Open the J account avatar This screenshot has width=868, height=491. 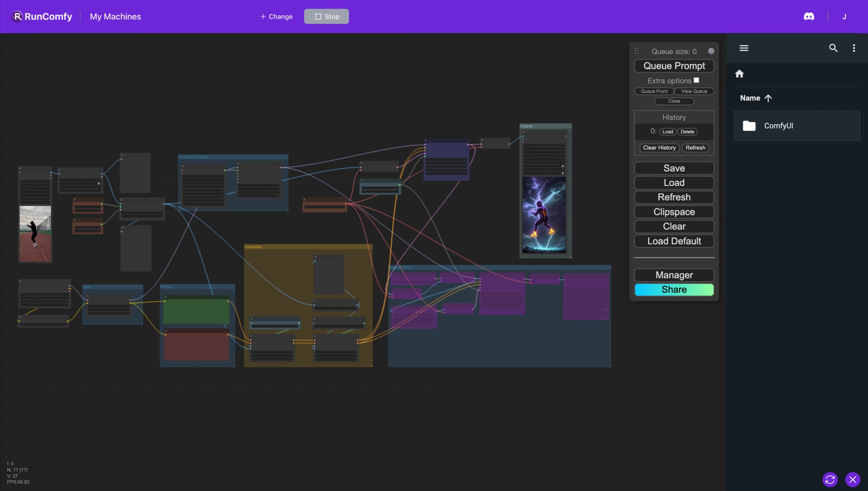pos(844,16)
